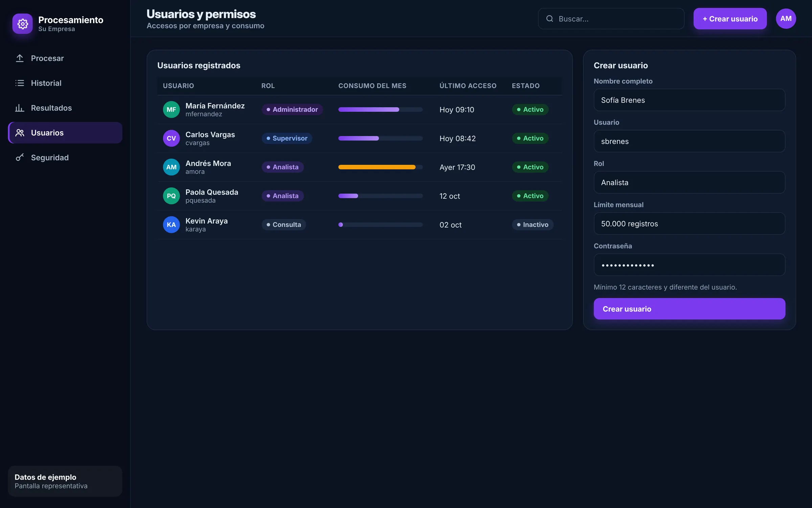This screenshot has height=508, width=812.
Task: Click the Historial list icon
Action: [x=20, y=83]
